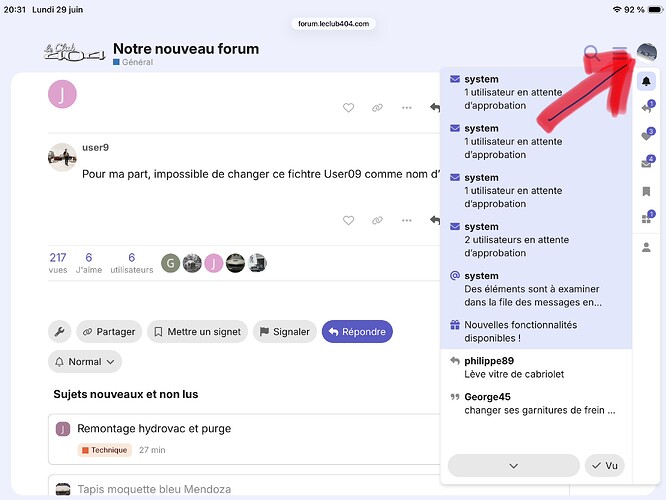The image size is (666, 500).
Task: Open the replies tab in user menu
Action: point(647,107)
